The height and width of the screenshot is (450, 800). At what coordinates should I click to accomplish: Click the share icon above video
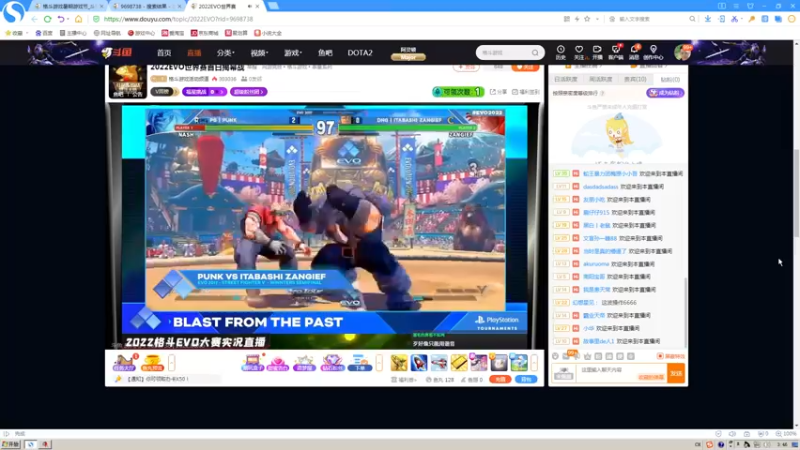(x=498, y=92)
